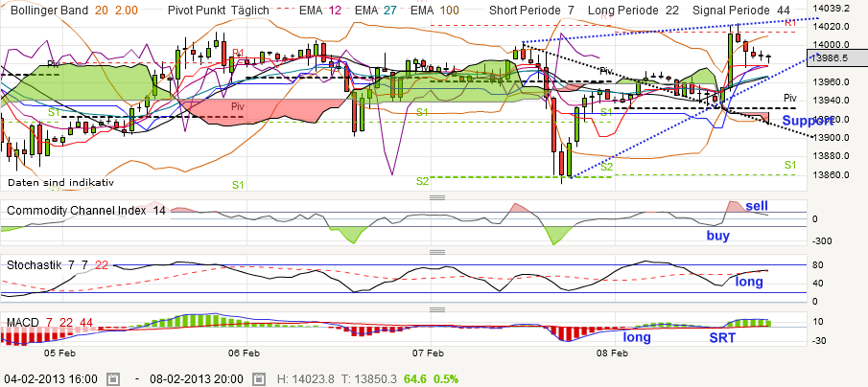Click the 05 Feb date axis label
Viewport: 868px width, 387px height.
pyautogui.click(x=59, y=353)
